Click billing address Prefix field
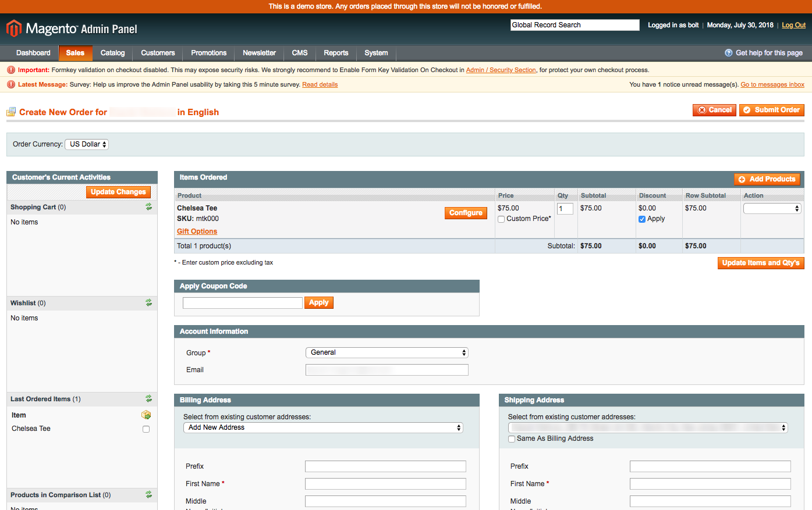Screen dimensions: 812x510 pos(385,466)
